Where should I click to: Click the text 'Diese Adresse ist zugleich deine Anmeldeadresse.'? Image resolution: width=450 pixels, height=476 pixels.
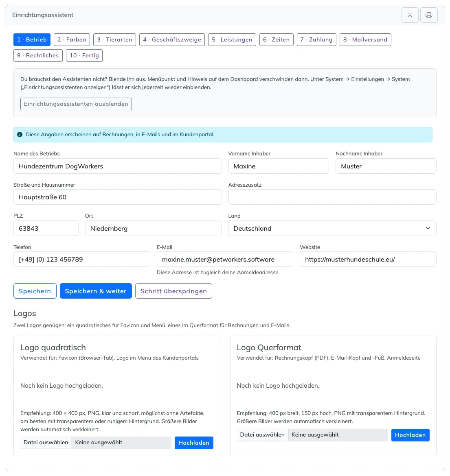tap(218, 272)
